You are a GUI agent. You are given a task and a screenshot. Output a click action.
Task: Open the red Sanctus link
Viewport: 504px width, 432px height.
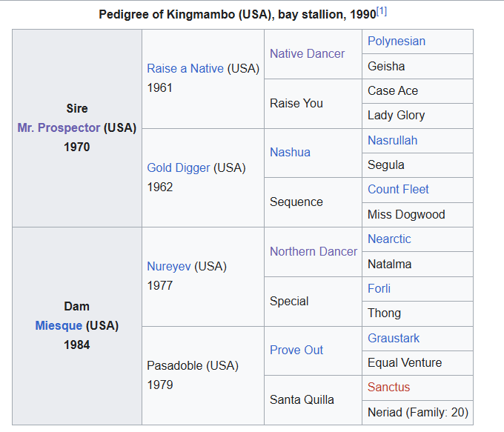pos(388,387)
